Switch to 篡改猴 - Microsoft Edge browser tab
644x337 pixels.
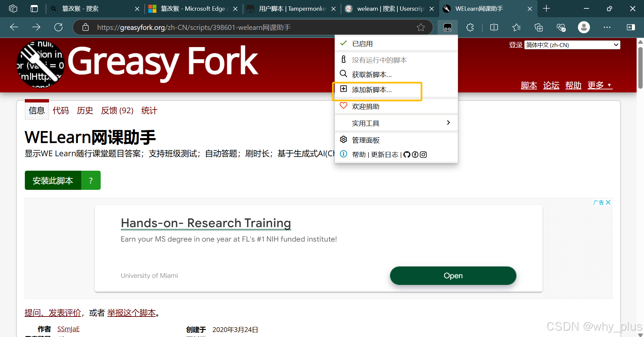tap(193, 9)
